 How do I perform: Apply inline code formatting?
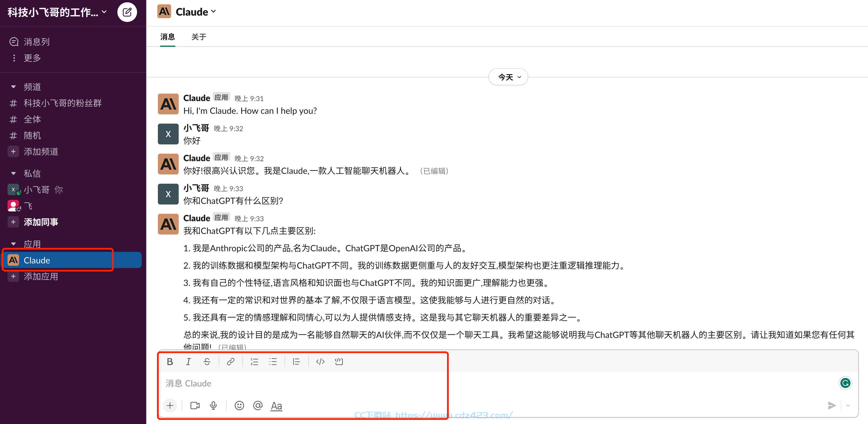pyautogui.click(x=320, y=361)
